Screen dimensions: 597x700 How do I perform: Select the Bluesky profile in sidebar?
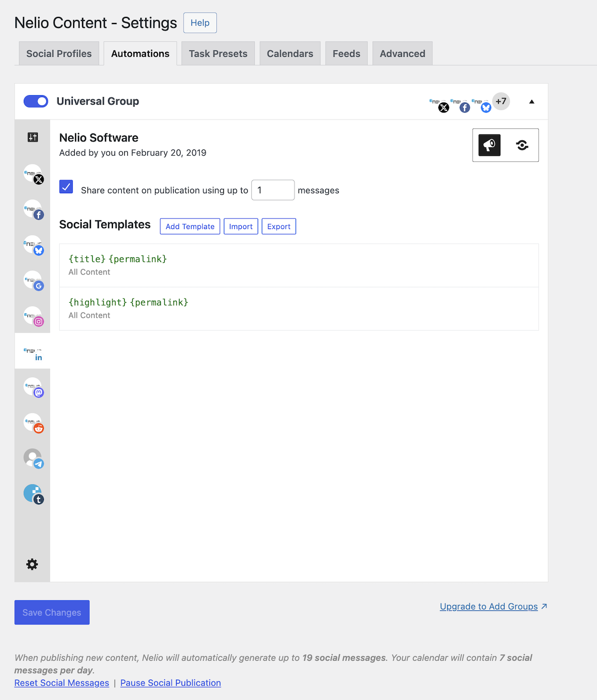tap(33, 245)
